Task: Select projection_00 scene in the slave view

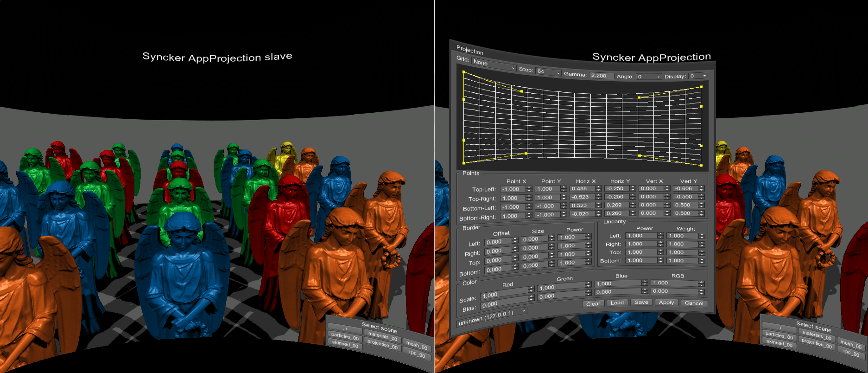Action: (x=382, y=344)
